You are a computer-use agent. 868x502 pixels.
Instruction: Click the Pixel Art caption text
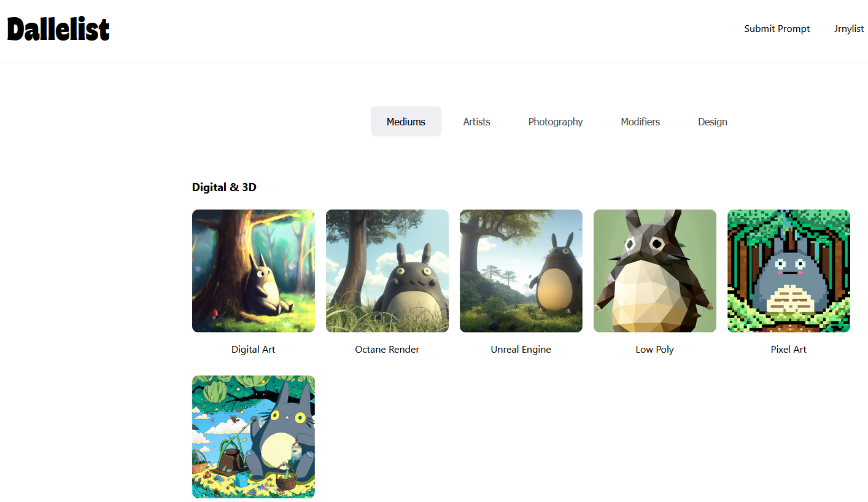point(789,350)
